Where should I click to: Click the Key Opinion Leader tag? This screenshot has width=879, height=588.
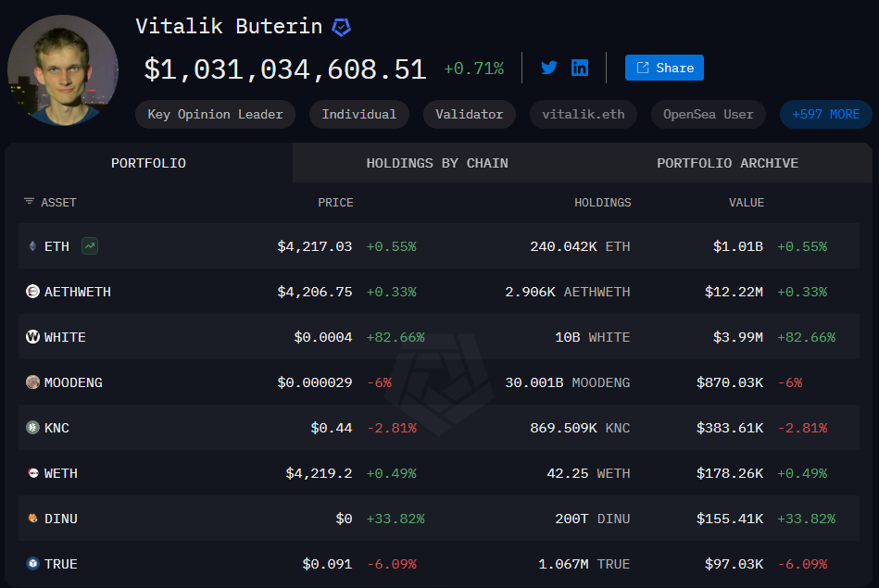(x=215, y=115)
